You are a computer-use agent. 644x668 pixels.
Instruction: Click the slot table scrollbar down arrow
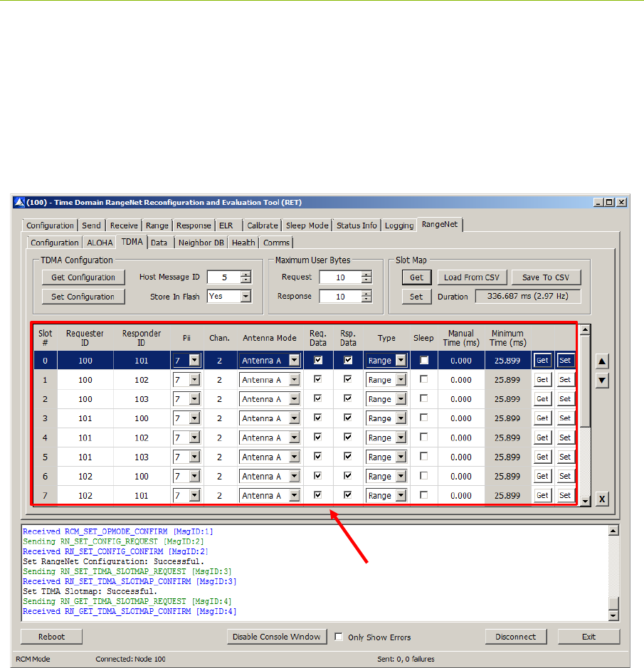point(586,501)
